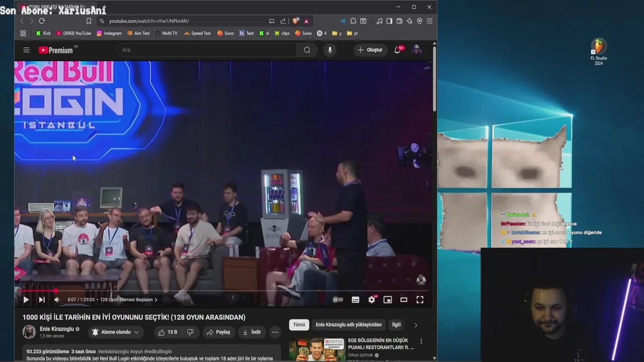The height and width of the screenshot is (362, 644).
Task: Open the Brave Wallet icon
Action: 399,21
